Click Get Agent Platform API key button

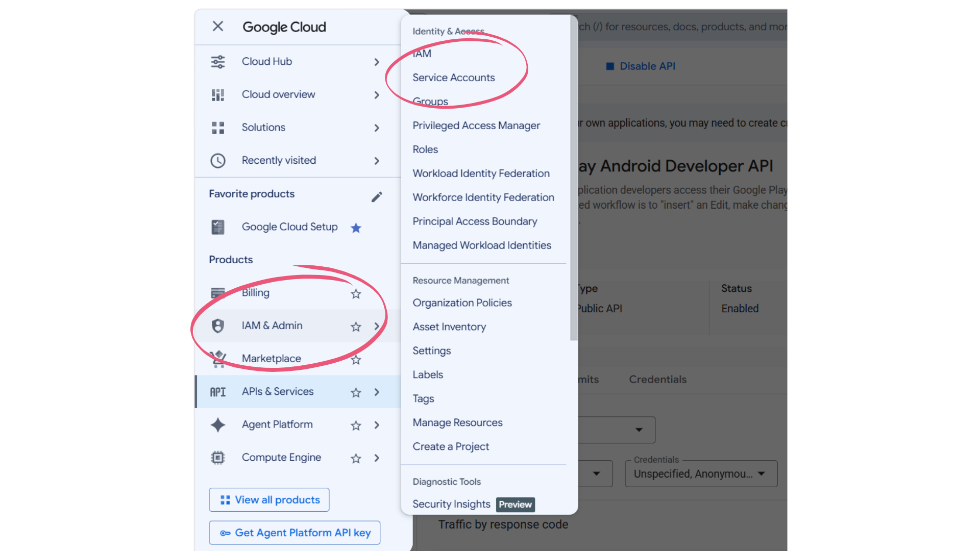pyautogui.click(x=295, y=533)
